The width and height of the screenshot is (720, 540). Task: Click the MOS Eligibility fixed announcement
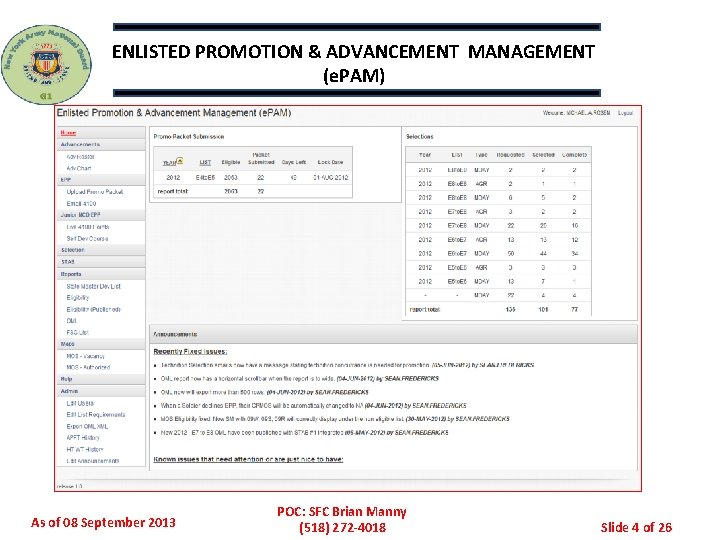pyautogui.click(x=335, y=419)
